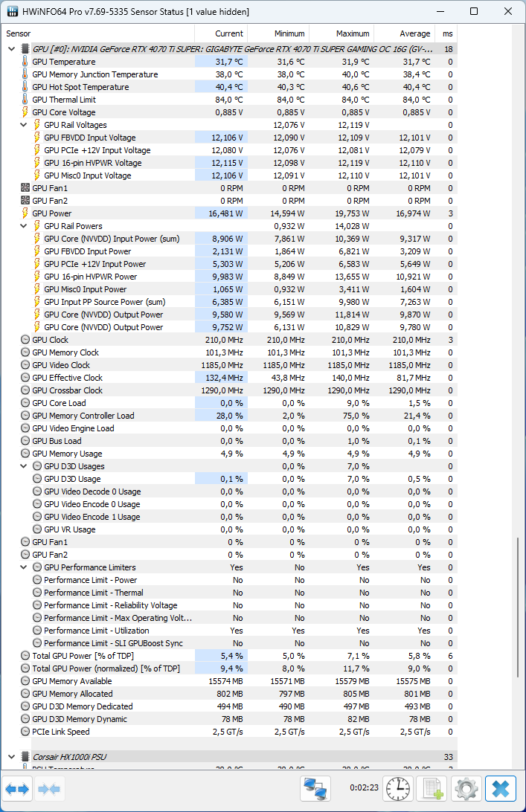Click the GPU Power lightning icon

point(25,213)
